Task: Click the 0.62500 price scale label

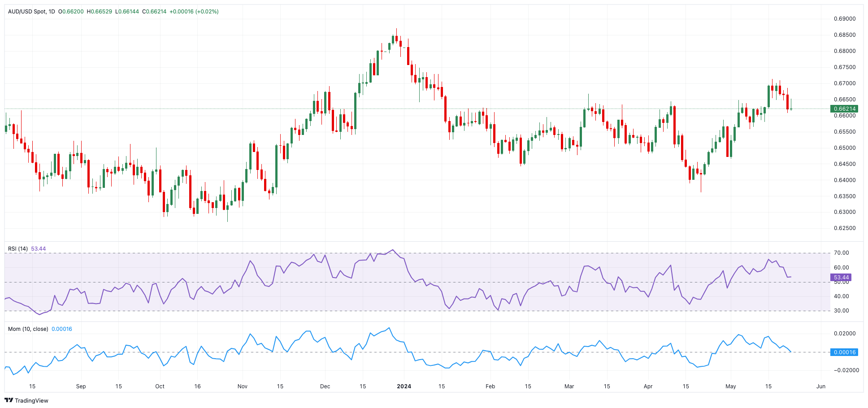Action: pyautogui.click(x=845, y=228)
